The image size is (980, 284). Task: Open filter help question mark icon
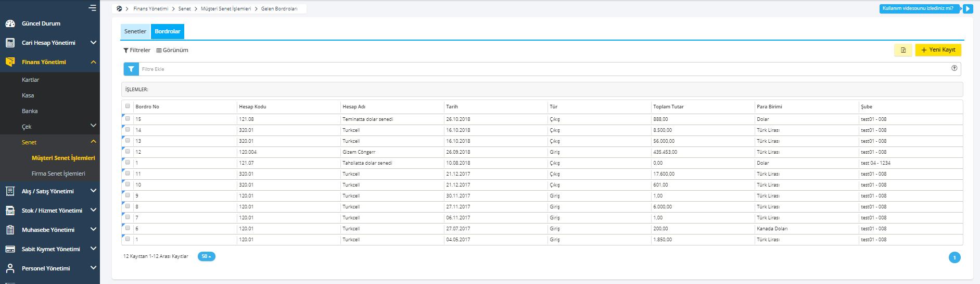coord(954,68)
